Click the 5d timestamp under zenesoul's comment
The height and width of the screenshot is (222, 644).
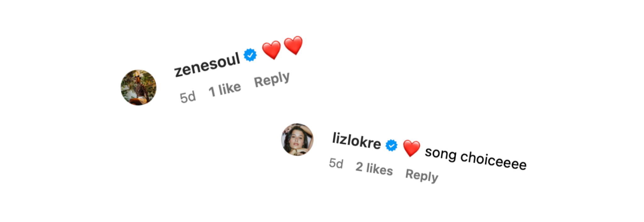(x=188, y=97)
